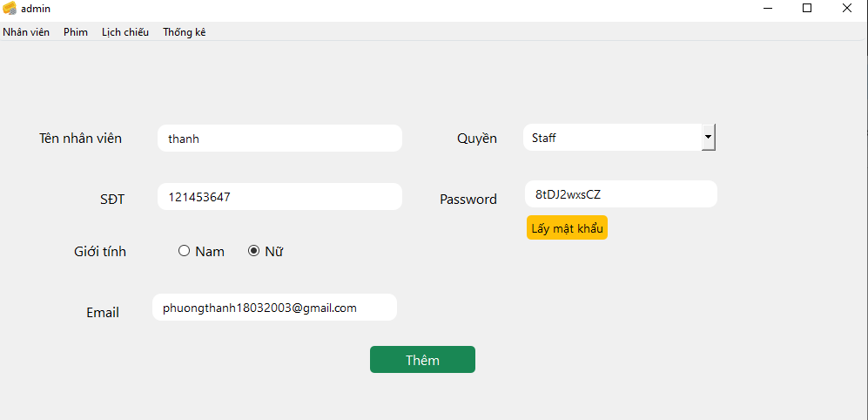Open the Phim menu

coord(75,32)
